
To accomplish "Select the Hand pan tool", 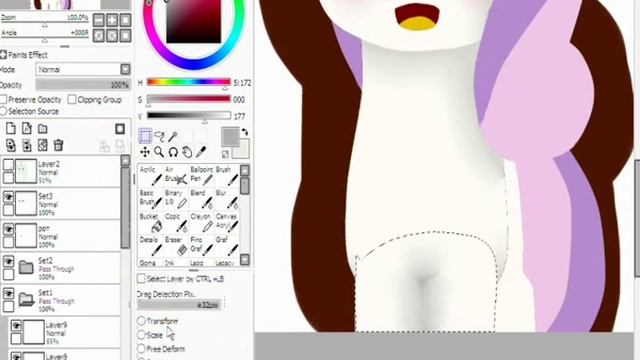I will (x=187, y=152).
